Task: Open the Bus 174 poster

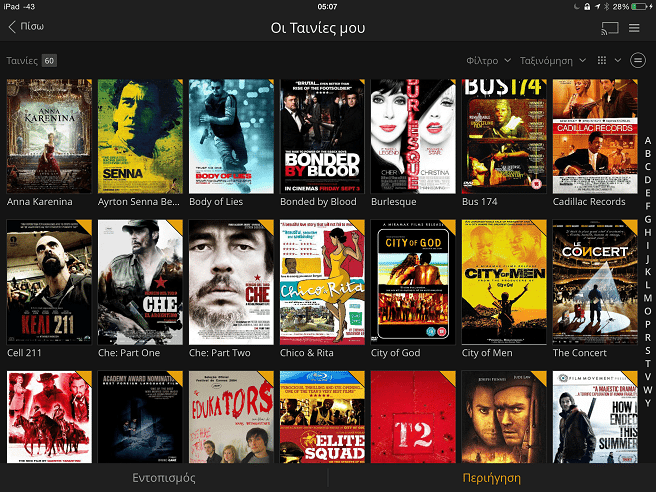Action: pyautogui.click(x=504, y=136)
